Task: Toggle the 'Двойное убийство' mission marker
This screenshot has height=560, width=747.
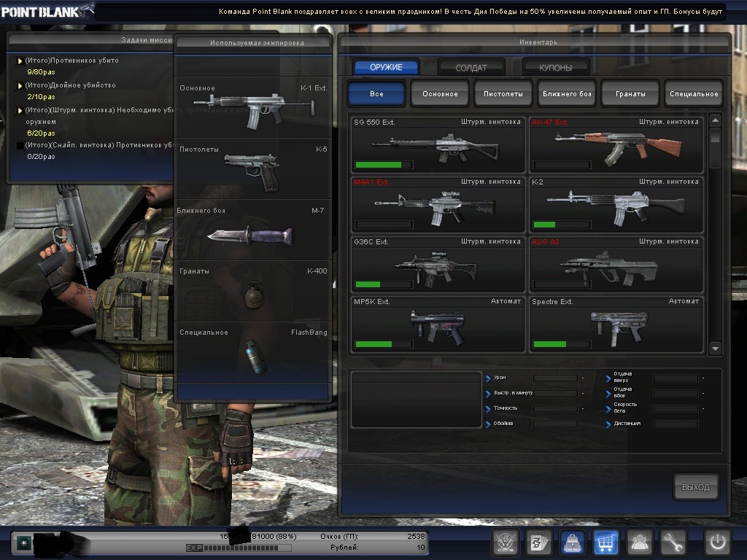Action: pyautogui.click(x=20, y=86)
